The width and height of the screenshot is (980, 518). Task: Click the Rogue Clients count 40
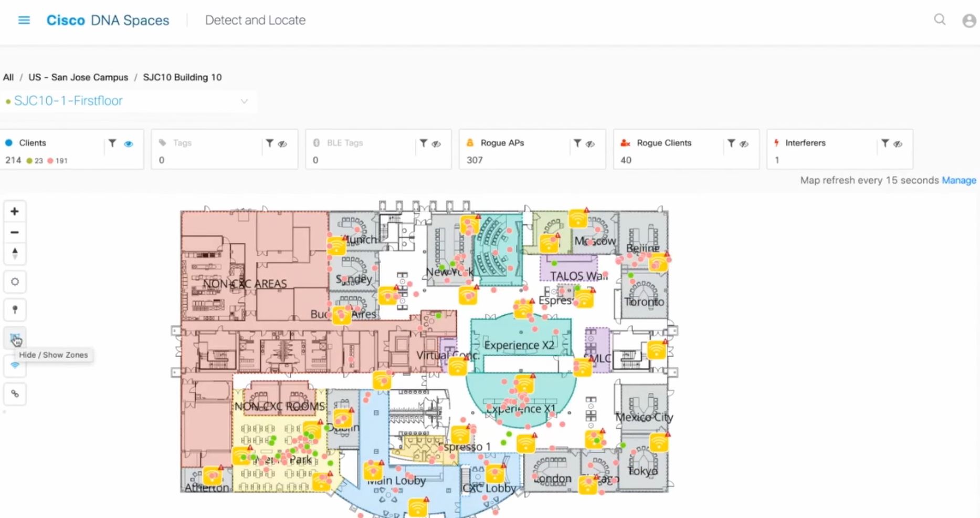click(626, 160)
